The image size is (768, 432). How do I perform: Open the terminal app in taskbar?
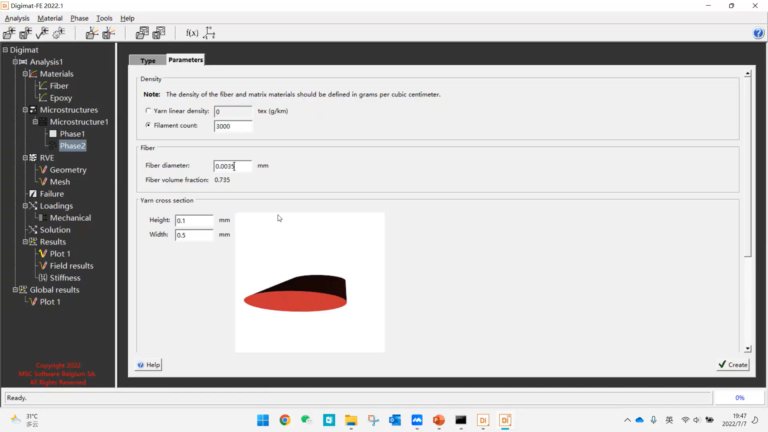click(461, 420)
